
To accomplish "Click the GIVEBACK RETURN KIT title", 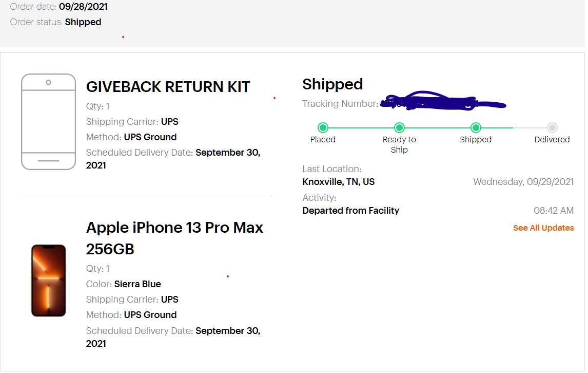I will [x=168, y=87].
